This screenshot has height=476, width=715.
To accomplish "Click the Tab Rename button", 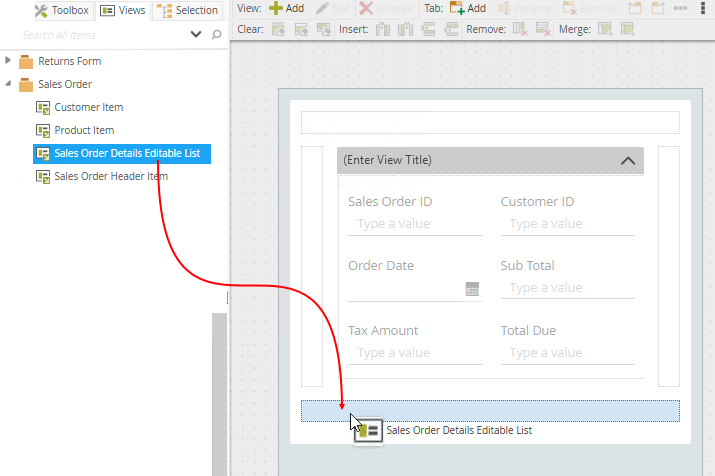I will (524, 8).
